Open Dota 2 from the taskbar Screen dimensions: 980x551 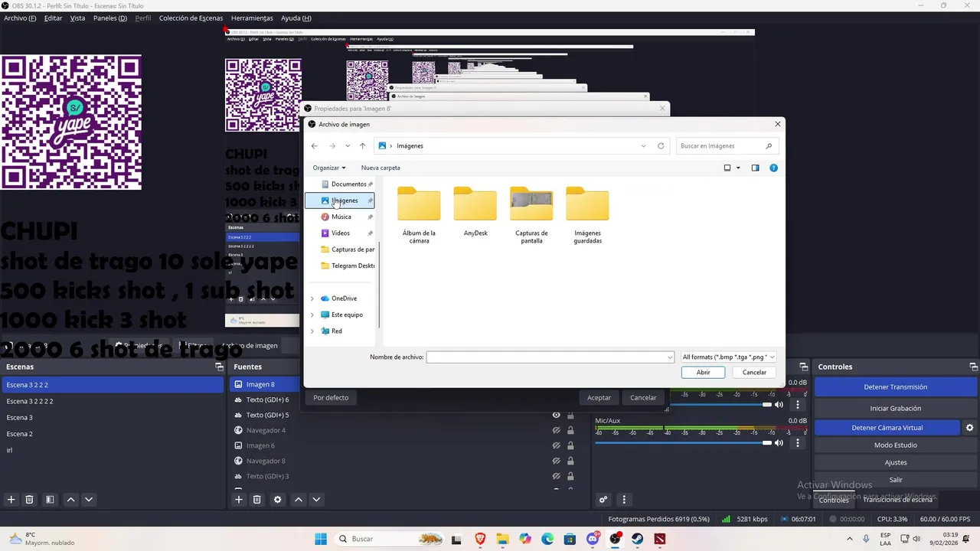(660, 539)
